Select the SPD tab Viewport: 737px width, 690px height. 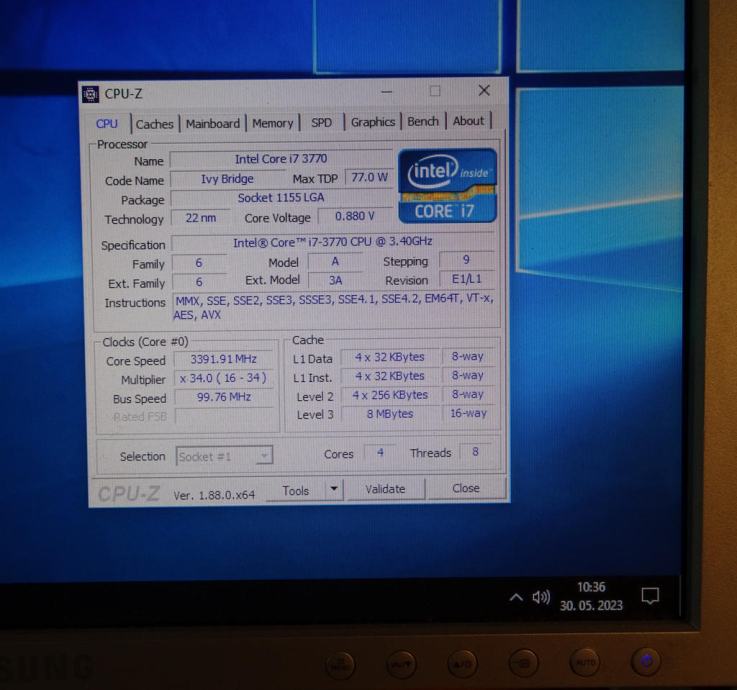[x=321, y=123]
